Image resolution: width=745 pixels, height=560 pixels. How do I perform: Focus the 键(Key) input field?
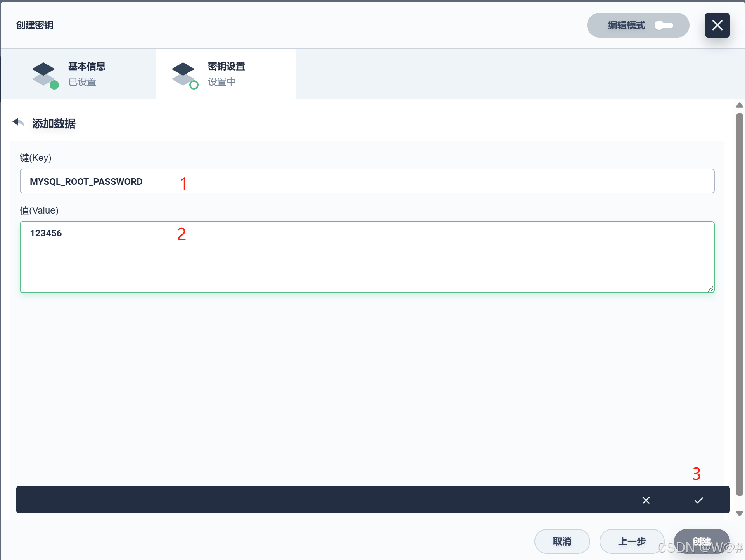[x=367, y=181]
